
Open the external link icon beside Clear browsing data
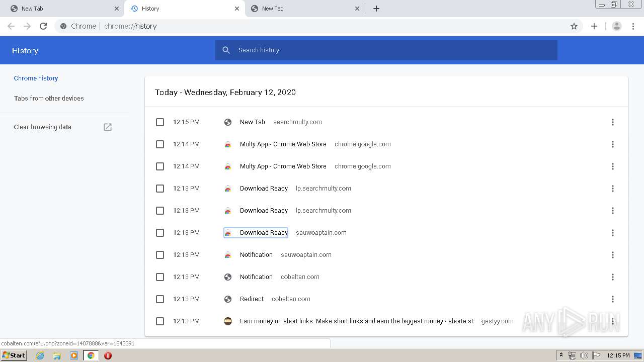tap(108, 127)
